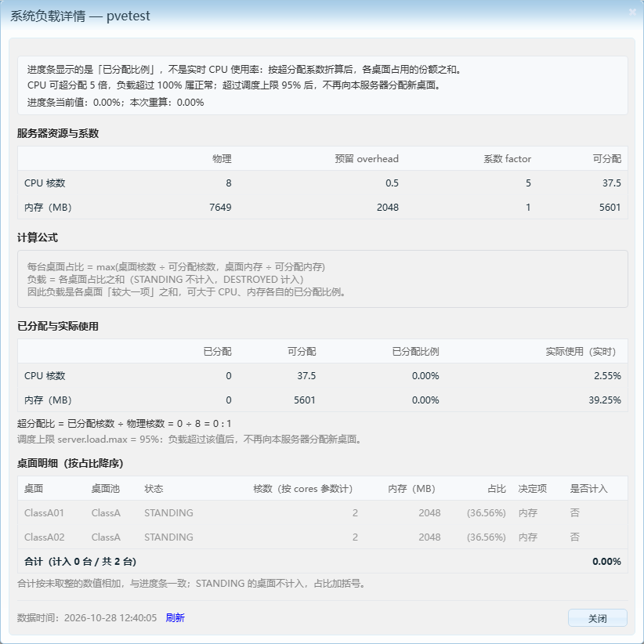The height and width of the screenshot is (644, 644).
Task: Click the physical memory value 7649
Action: click(220, 207)
